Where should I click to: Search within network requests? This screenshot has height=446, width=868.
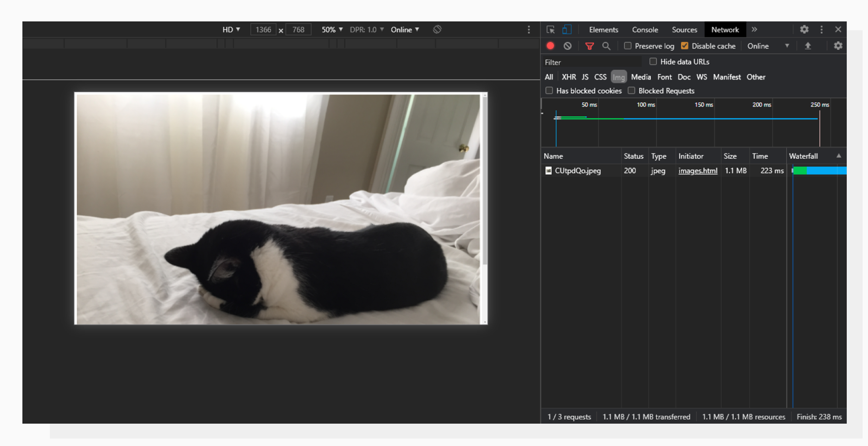pyautogui.click(x=606, y=46)
